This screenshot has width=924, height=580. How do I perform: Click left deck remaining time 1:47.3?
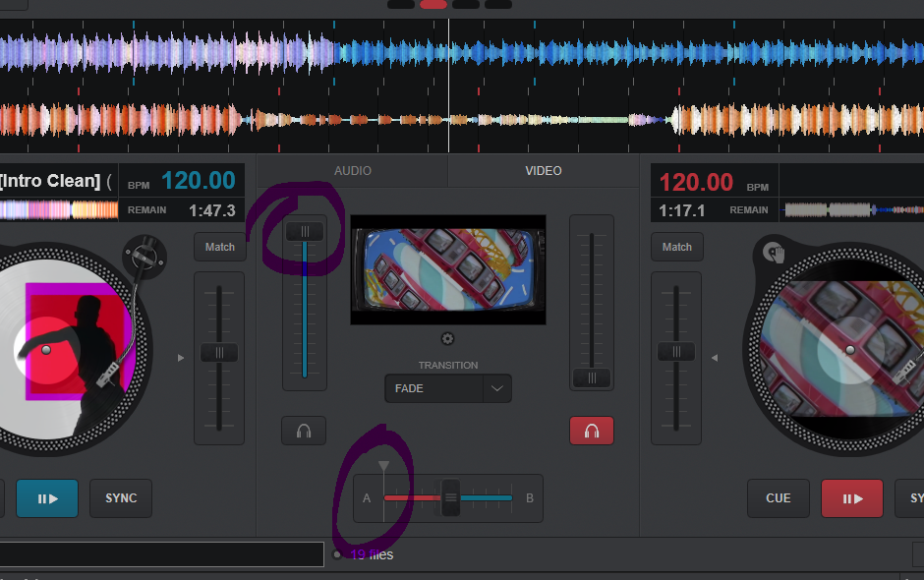click(212, 210)
